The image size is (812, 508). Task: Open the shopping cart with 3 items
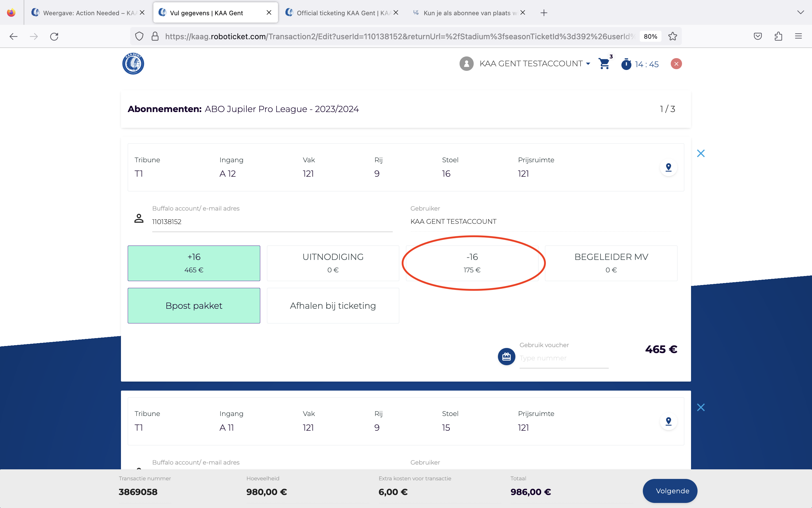604,63
